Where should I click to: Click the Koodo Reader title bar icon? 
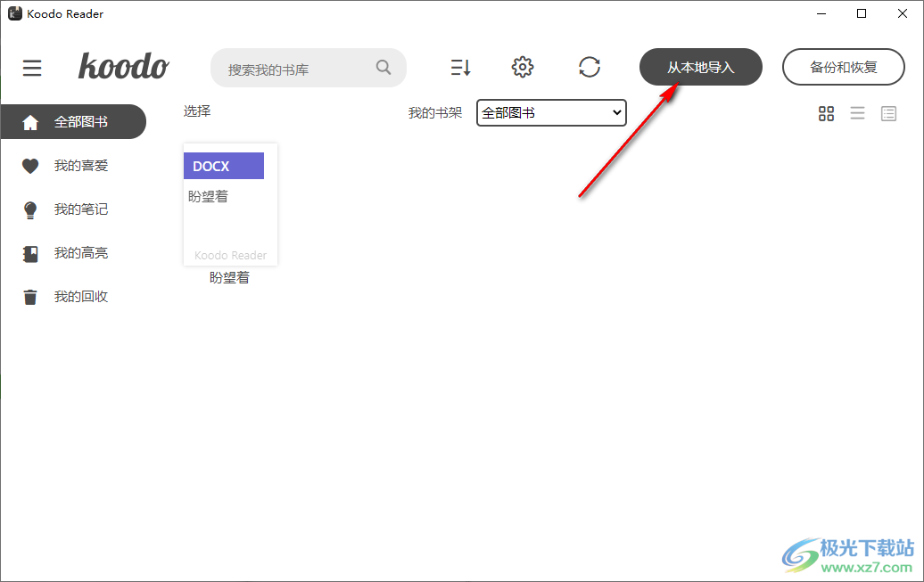(15, 13)
